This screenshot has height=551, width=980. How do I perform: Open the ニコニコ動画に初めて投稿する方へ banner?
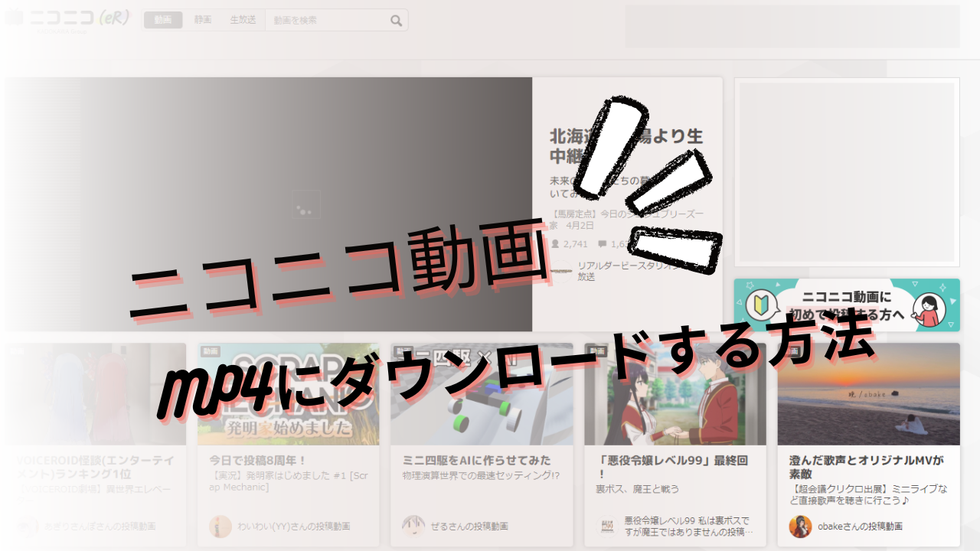click(847, 305)
